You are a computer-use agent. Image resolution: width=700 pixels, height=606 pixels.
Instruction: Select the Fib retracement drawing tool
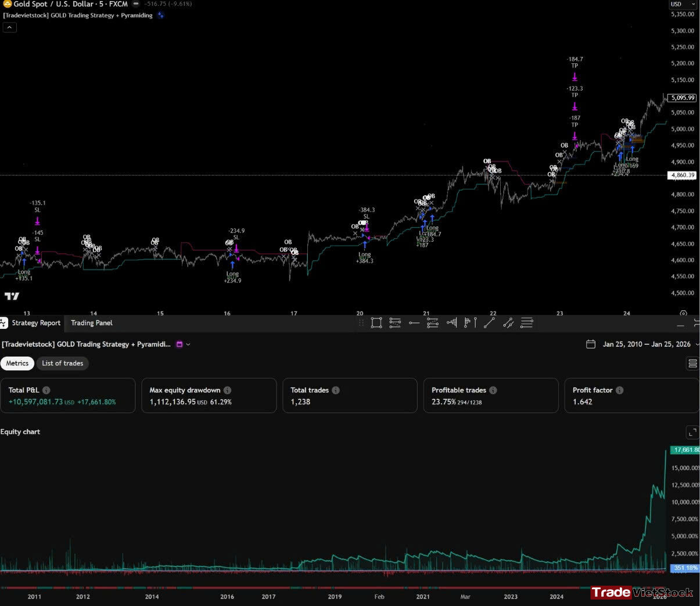point(395,323)
